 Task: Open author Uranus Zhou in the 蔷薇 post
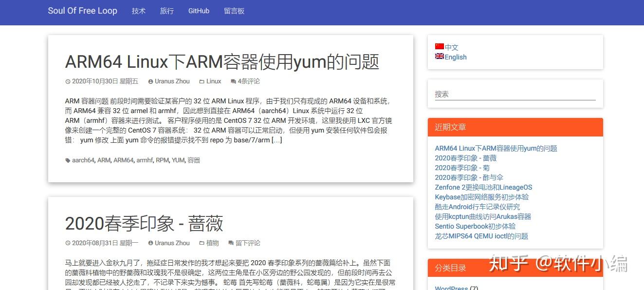click(x=172, y=243)
